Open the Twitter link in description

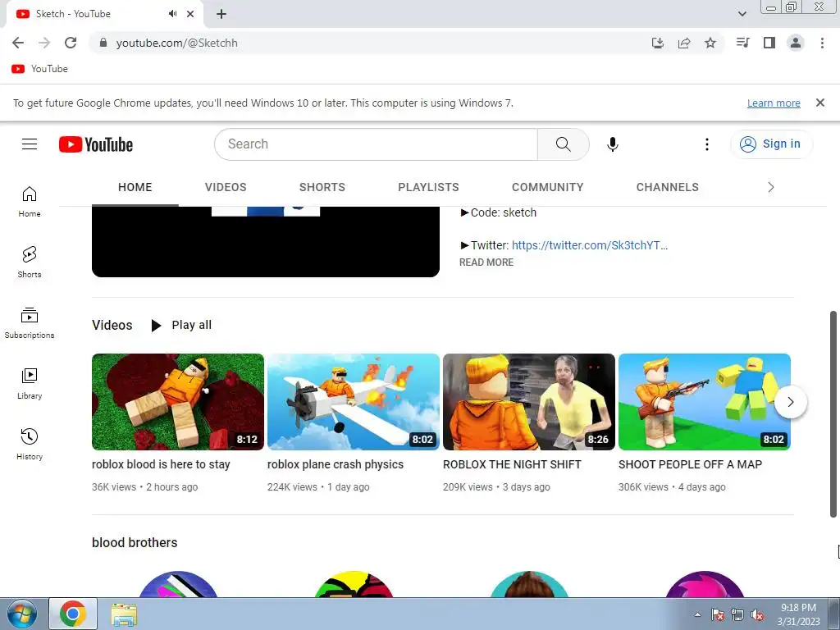589,245
